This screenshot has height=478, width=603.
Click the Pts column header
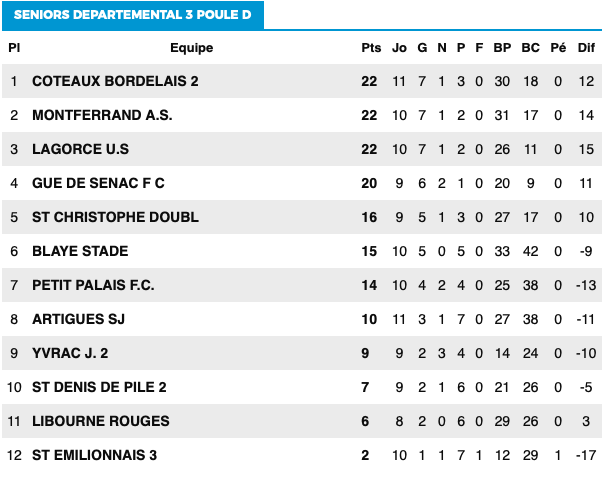pyautogui.click(x=371, y=48)
